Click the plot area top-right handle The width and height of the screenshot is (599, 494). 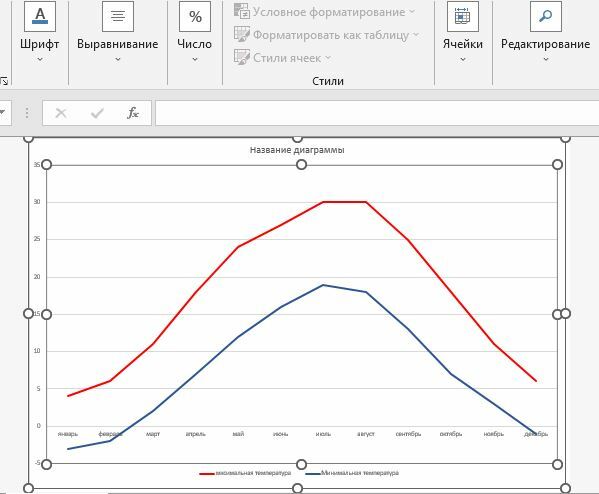click(557, 165)
